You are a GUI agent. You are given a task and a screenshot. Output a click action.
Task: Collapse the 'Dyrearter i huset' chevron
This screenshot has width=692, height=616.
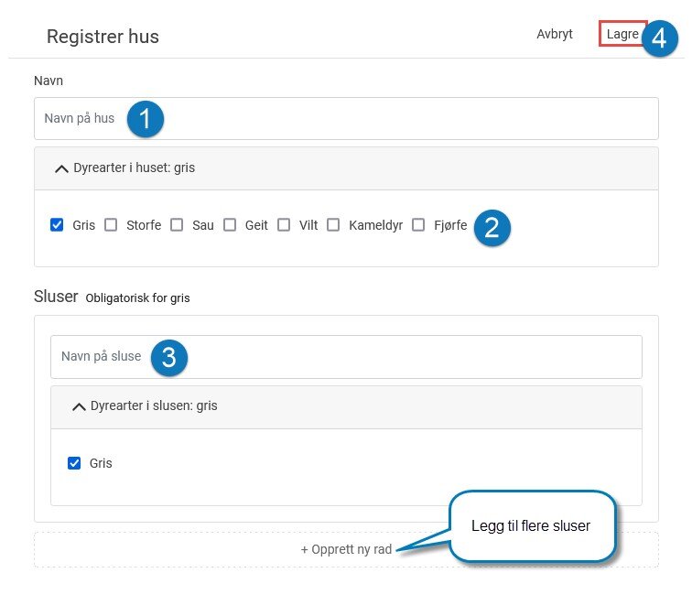[62, 168]
